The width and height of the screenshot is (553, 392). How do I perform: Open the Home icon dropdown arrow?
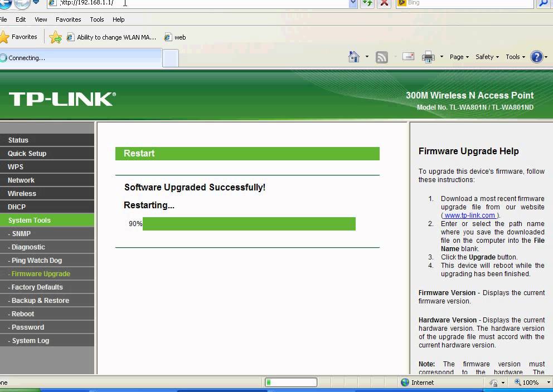point(367,57)
